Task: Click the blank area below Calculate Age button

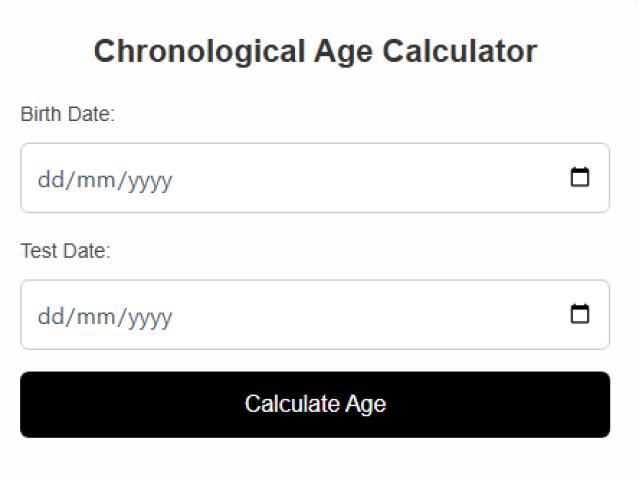Action: point(315,459)
